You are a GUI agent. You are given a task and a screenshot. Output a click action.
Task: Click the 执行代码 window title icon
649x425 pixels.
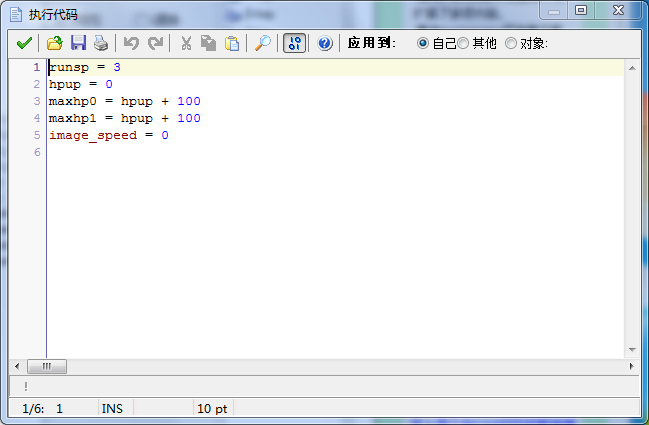pos(16,14)
